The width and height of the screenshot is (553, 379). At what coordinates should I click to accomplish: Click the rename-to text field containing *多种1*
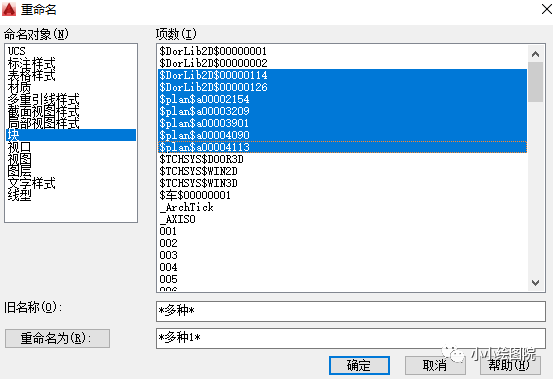point(351,338)
